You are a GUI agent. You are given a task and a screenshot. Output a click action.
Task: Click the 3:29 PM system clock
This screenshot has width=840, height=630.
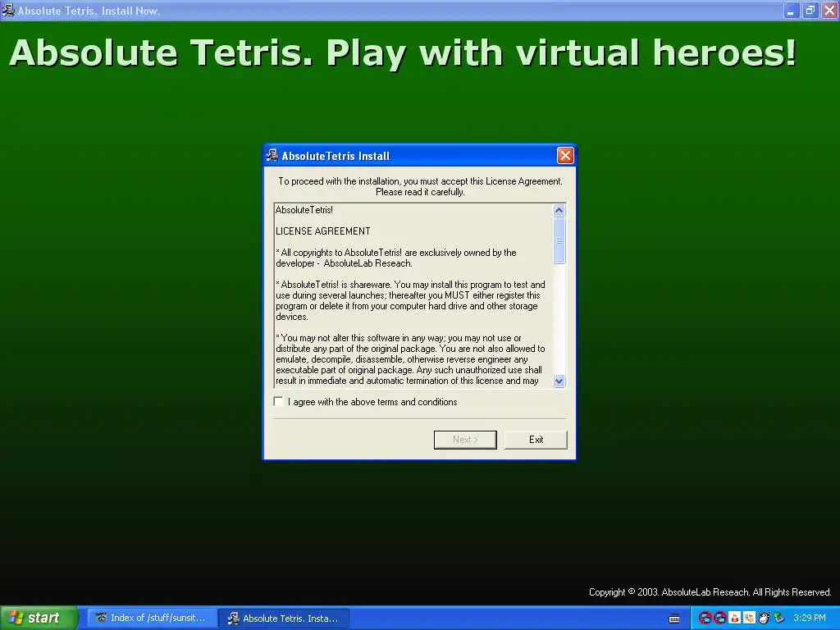(x=810, y=618)
